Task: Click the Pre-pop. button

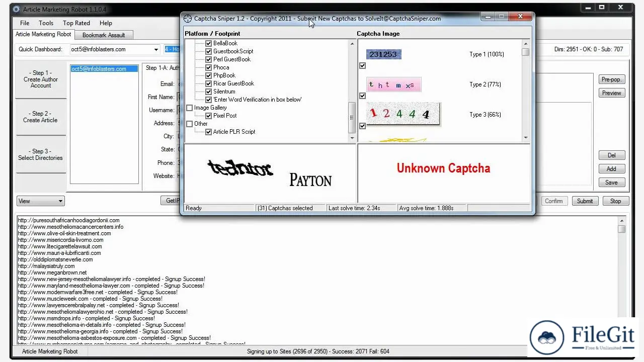Action: [611, 79]
